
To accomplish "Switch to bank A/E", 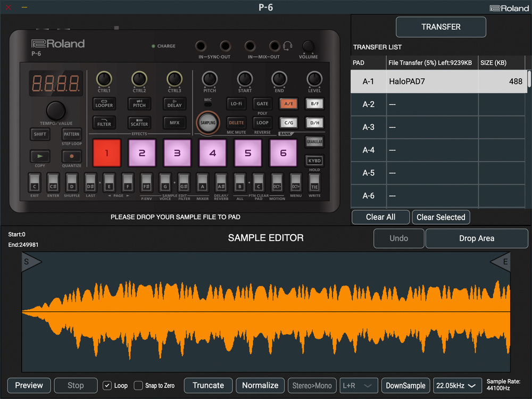I will click(x=288, y=104).
